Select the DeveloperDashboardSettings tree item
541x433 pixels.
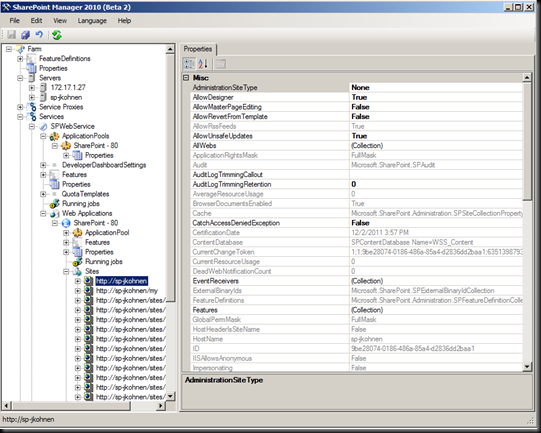tap(104, 165)
